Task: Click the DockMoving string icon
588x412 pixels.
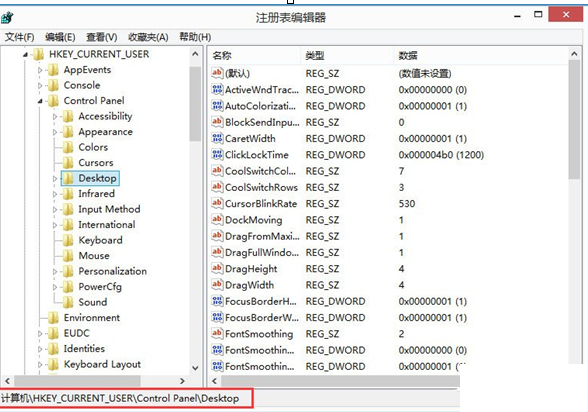Action: (217, 219)
